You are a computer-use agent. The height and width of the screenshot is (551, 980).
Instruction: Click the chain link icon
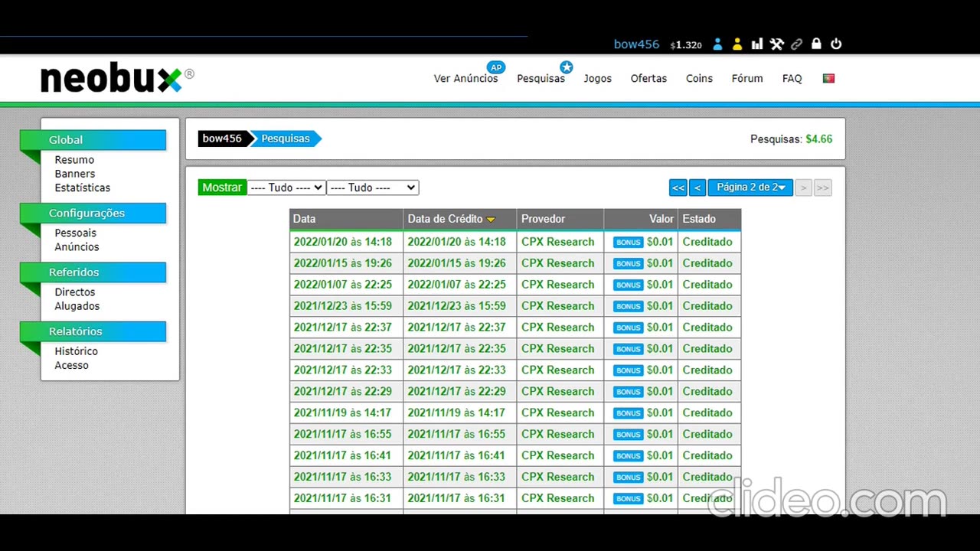click(x=796, y=44)
